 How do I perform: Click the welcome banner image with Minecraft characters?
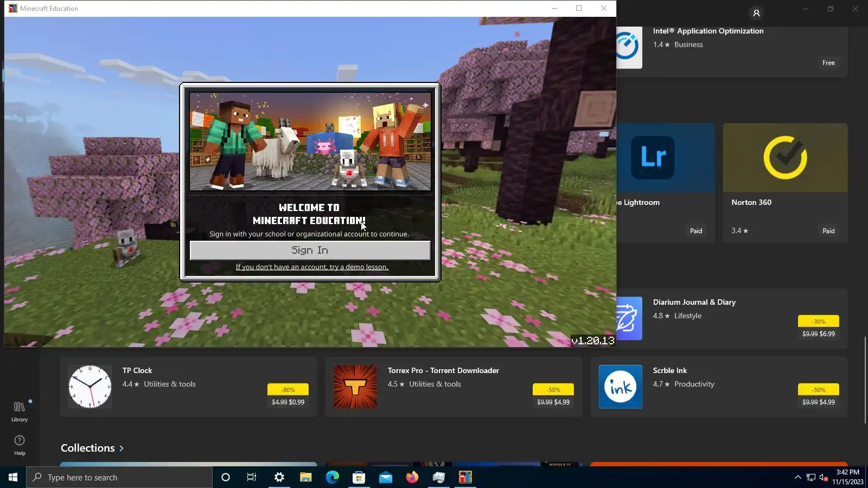(x=310, y=141)
